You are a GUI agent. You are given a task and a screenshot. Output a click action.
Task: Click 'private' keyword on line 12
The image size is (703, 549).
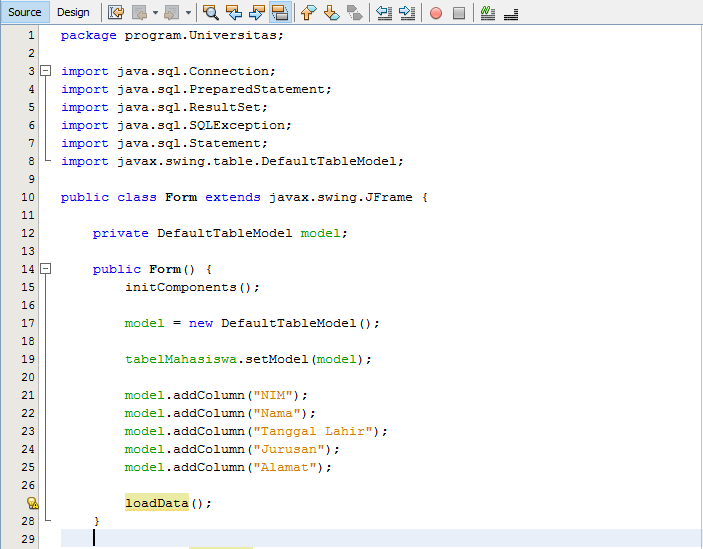tap(120, 233)
